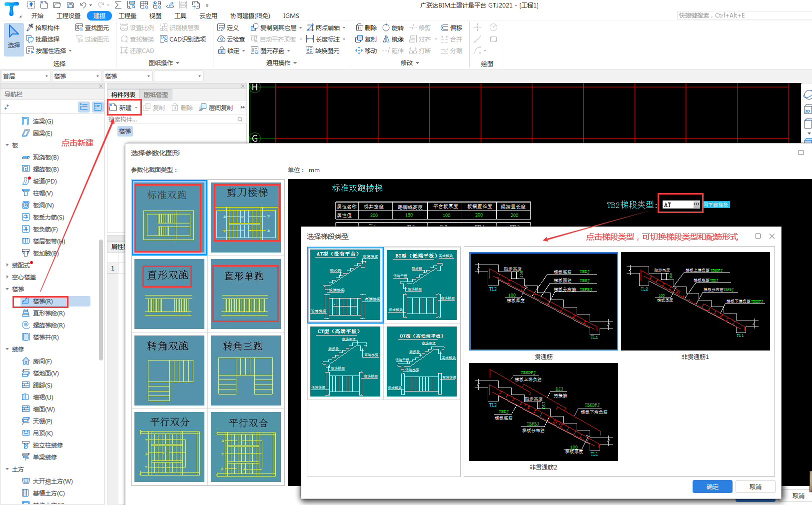The image size is (812, 505).
Task: Click the 定义 tool
Action: (228, 27)
